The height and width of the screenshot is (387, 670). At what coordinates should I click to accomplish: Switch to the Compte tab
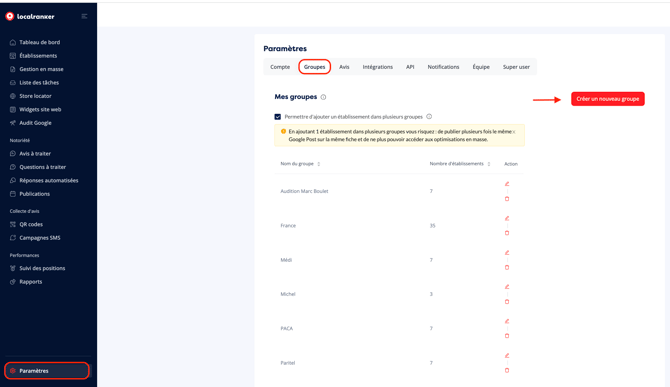(280, 67)
